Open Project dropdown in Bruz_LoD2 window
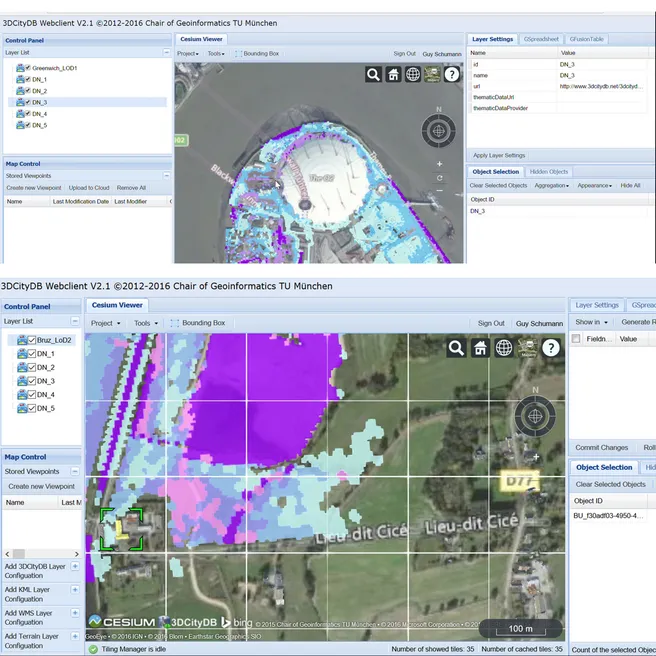This screenshot has height=656, width=656. (106, 323)
